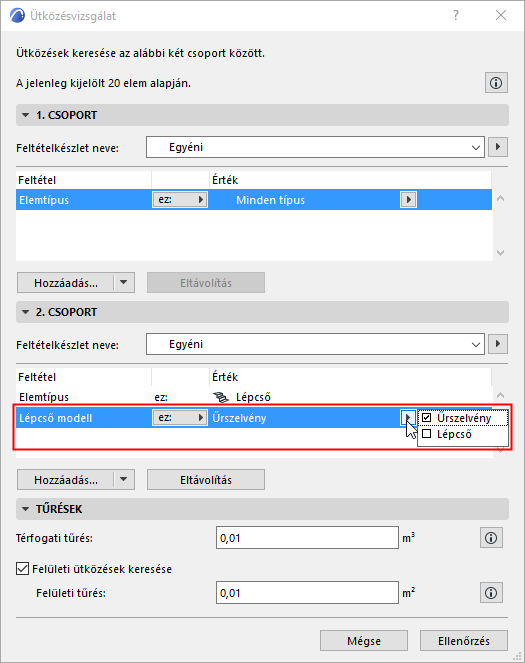
Task: Click the stair icon beside Lépcső value
Action: click(220, 397)
